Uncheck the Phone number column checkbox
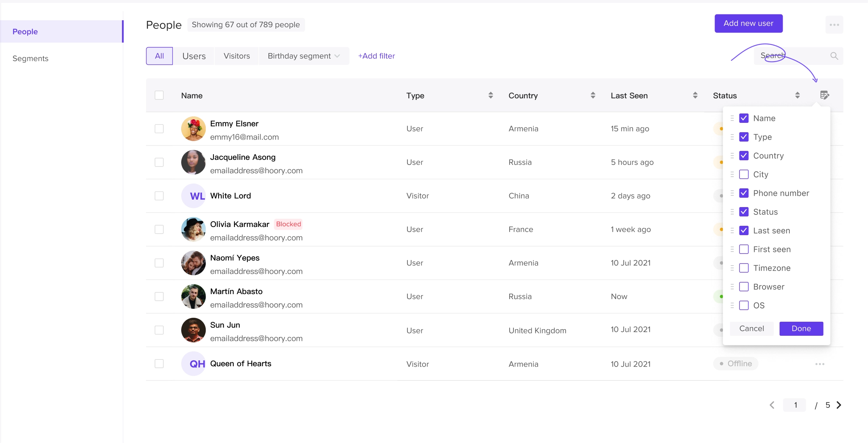 click(744, 193)
